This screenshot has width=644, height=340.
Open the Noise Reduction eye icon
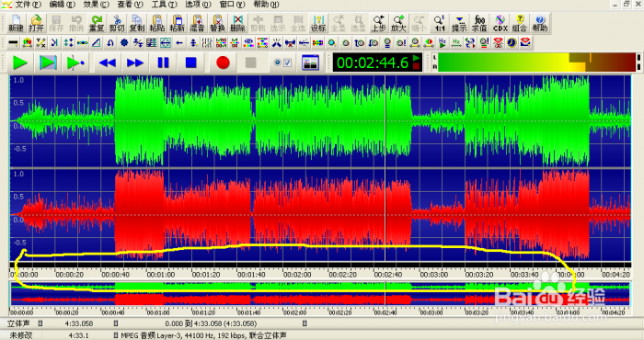(x=248, y=42)
